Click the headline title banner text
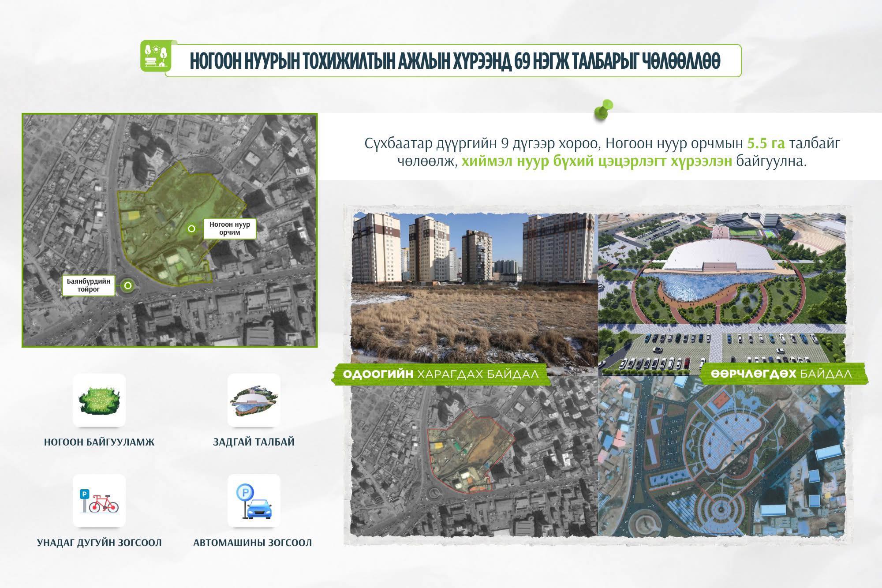The width and height of the screenshot is (882, 588). click(x=455, y=61)
